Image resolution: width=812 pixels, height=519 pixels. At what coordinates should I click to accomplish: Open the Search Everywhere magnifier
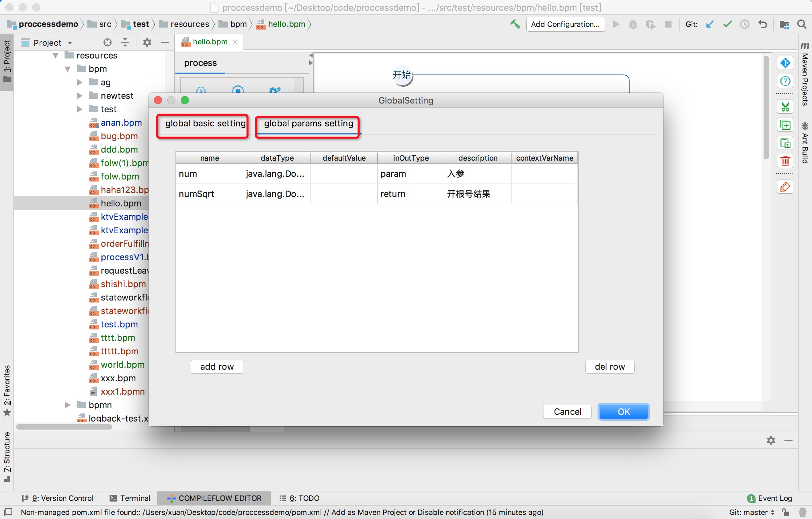click(802, 24)
